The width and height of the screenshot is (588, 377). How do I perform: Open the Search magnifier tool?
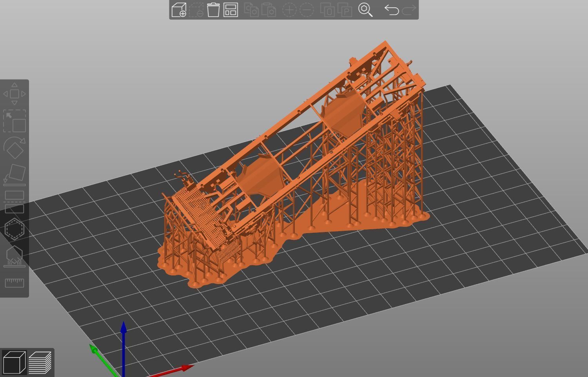point(365,10)
